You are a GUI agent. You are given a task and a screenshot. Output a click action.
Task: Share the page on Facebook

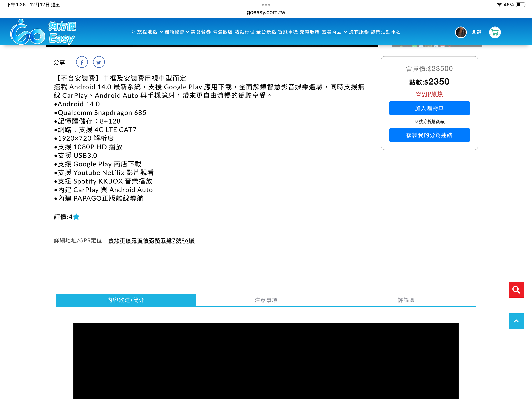tap(82, 62)
